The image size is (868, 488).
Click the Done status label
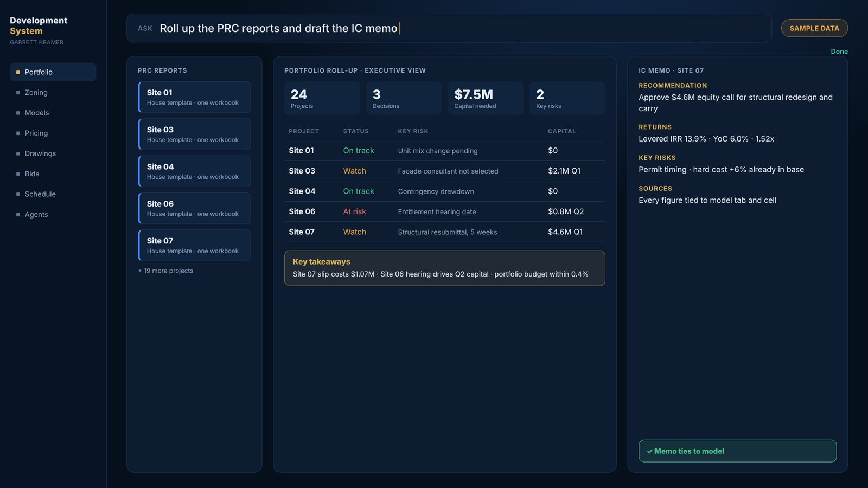point(839,52)
